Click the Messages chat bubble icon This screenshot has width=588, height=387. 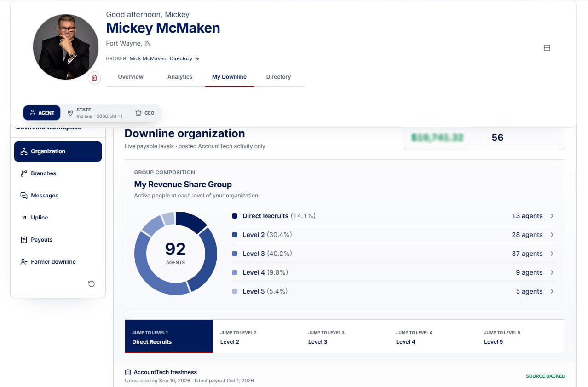coord(24,196)
